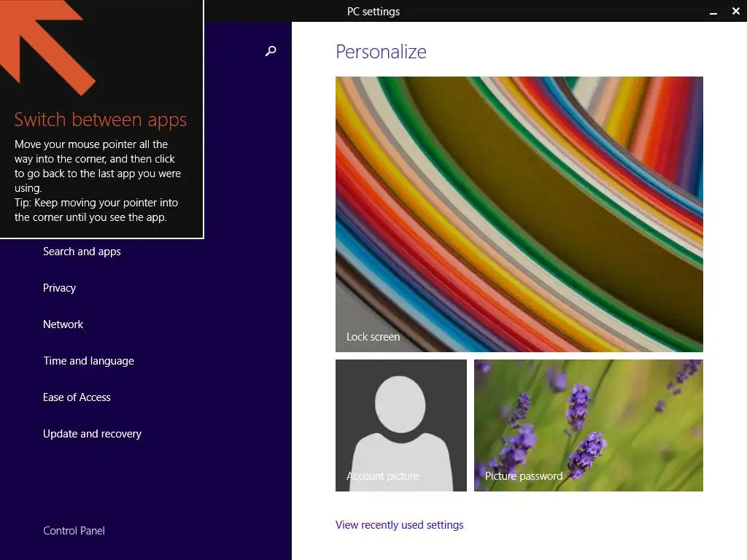The height and width of the screenshot is (560, 747).
Task: Open Update and recovery settings
Action: tap(92, 434)
